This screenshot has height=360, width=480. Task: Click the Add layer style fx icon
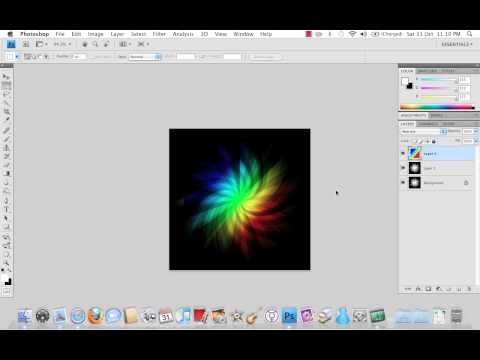pos(418,289)
